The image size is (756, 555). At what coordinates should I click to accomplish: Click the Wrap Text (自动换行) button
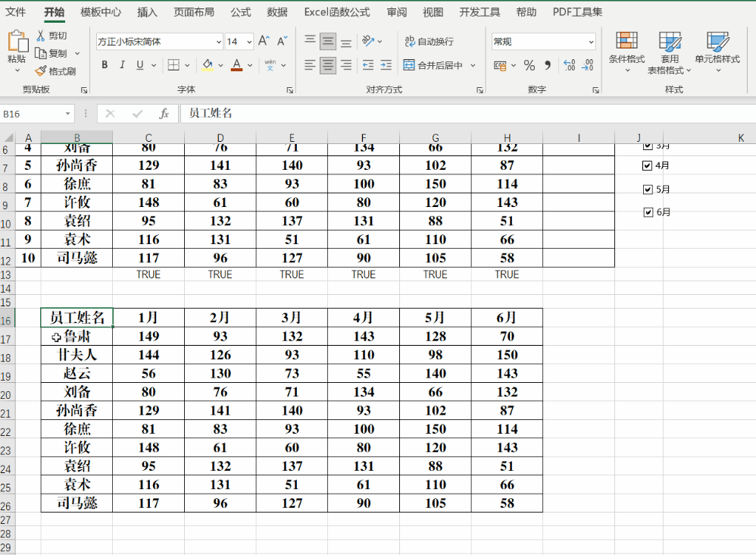click(429, 42)
